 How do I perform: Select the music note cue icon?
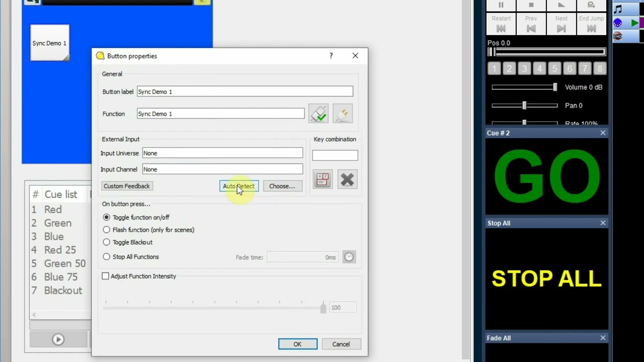point(618,9)
